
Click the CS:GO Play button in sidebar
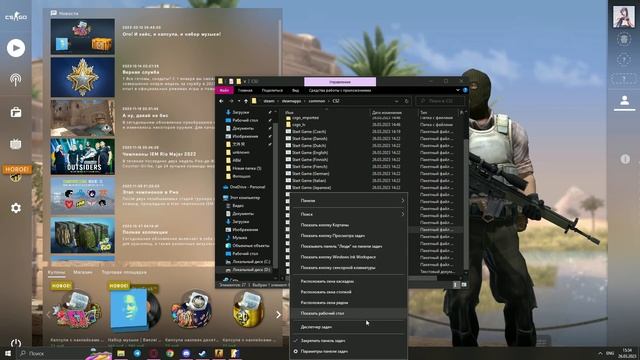pos(16,48)
